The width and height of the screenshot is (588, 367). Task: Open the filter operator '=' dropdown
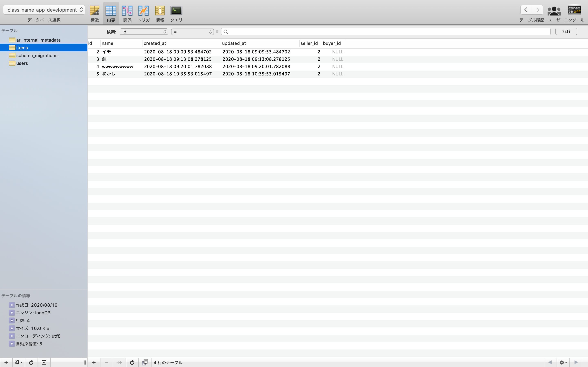192,32
